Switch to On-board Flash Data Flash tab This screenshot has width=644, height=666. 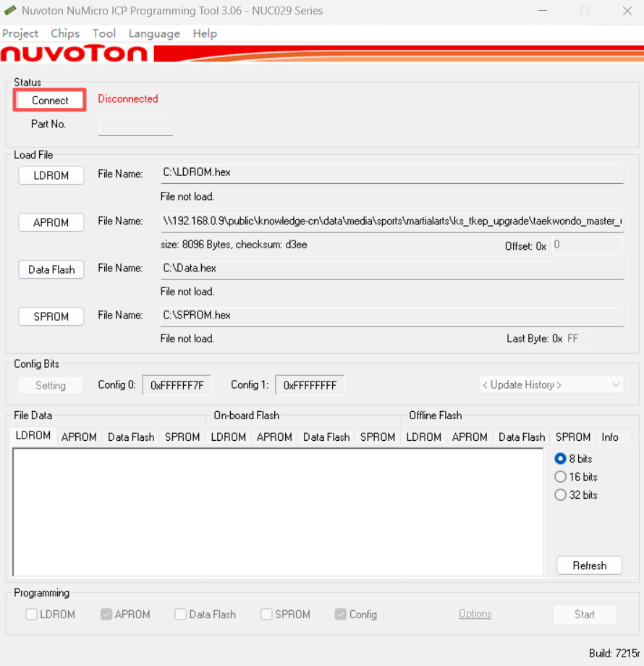pyautogui.click(x=326, y=437)
